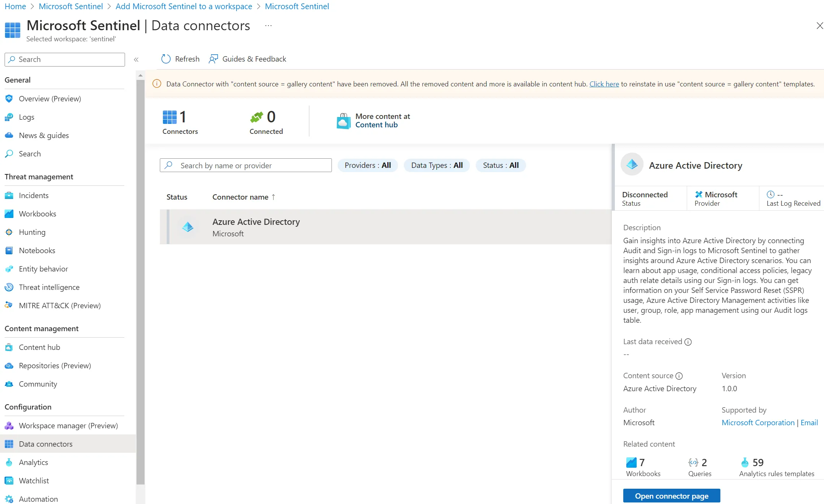The width and height of the screenshot is (824, 504).
Task: Show Content source info tooltip
Action: pyautogui.click(x=679, y=376)
